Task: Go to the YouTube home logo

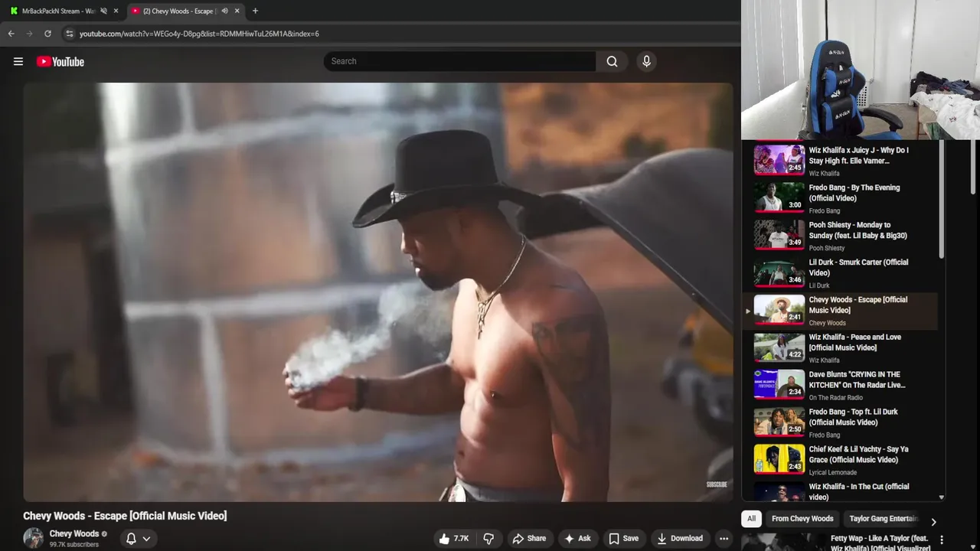Action: click(60, 61)
